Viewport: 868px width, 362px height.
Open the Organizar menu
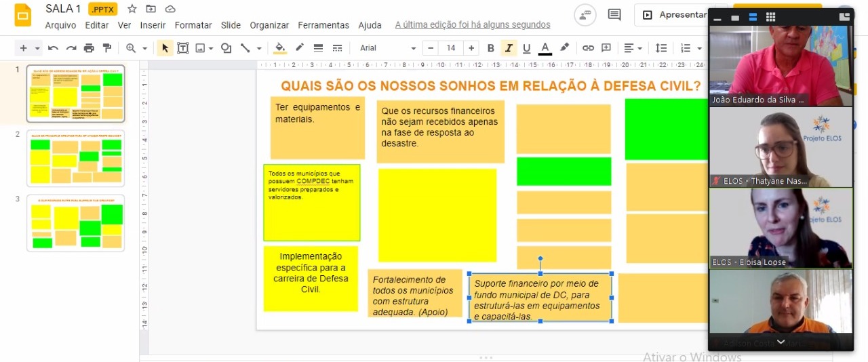click(269, 25)
